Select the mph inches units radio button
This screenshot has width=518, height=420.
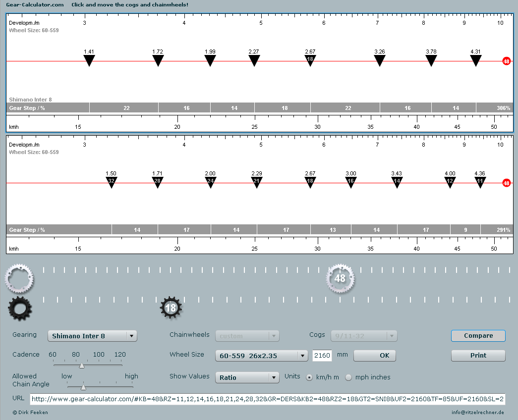[348, 377]
